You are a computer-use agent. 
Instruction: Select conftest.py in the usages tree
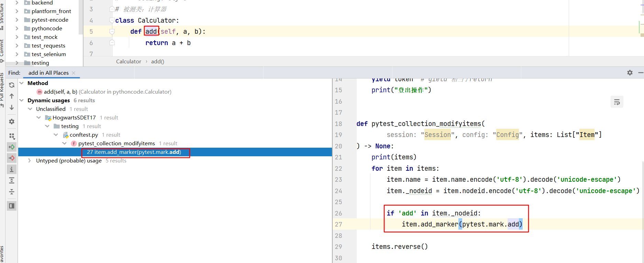[x=84, y=135]
